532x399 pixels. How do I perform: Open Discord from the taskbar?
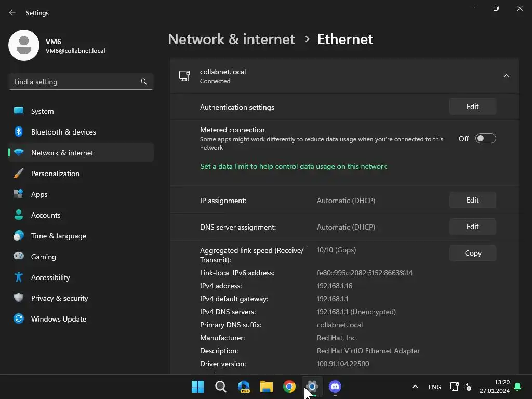click(x=335, y=387)
